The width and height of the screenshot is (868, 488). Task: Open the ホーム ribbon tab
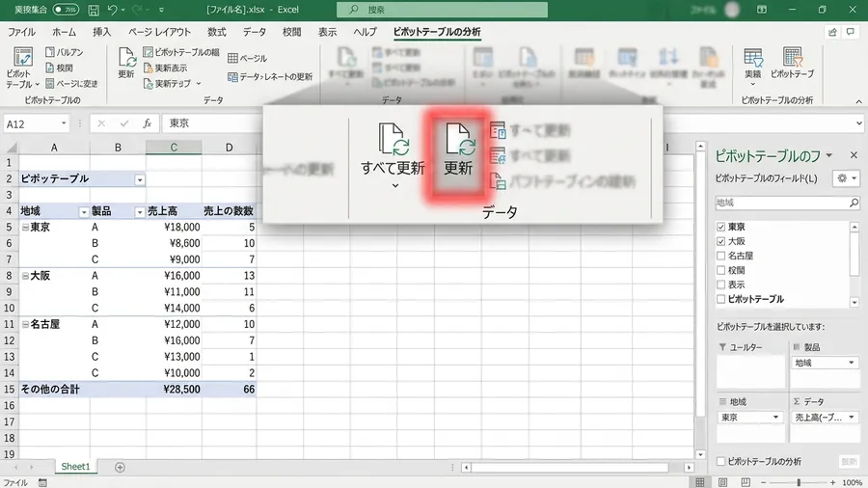(65, 32)
